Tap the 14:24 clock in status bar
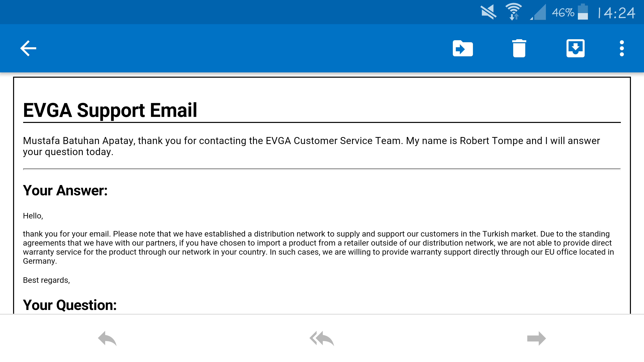This screenshot has width=644, height=362. tap(617, 13)
